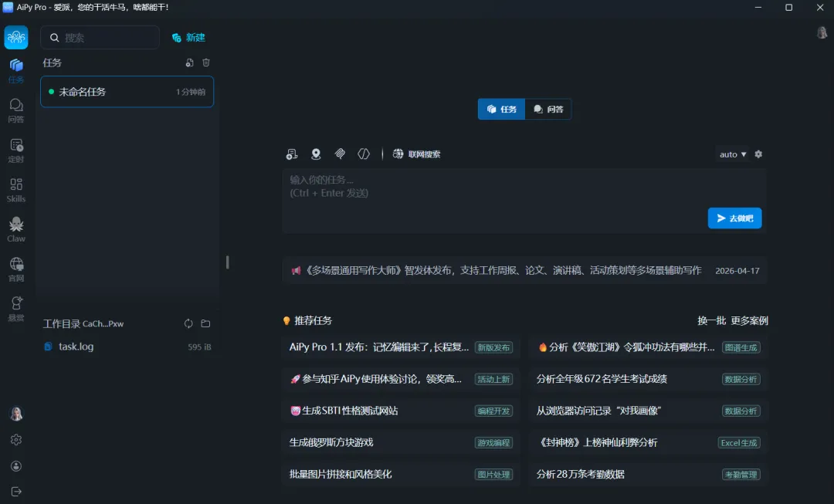Screen dimensions: 834x504
Task: Select the 分析28万条考勤数据 task
Action: tap(649, 474)
